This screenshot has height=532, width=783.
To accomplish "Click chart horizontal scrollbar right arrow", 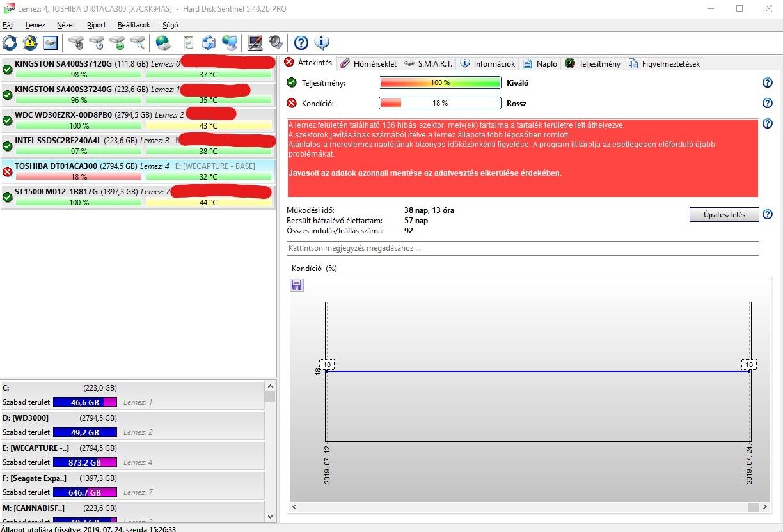I will pos(765,507).
